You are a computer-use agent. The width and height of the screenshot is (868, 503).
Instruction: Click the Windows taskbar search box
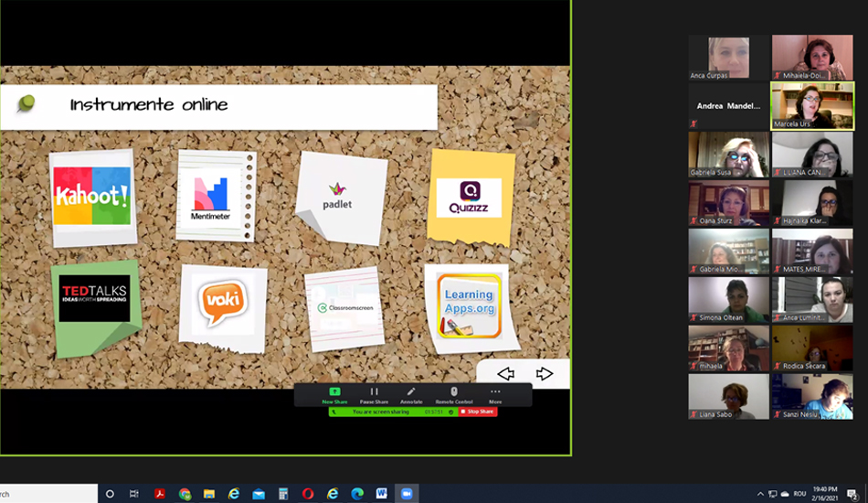point(48,494)
